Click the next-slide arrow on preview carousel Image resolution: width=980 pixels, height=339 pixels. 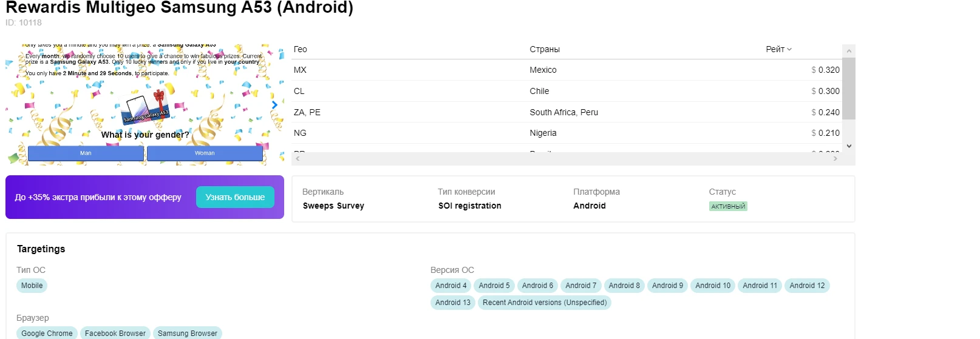click(x=274, y=105)
